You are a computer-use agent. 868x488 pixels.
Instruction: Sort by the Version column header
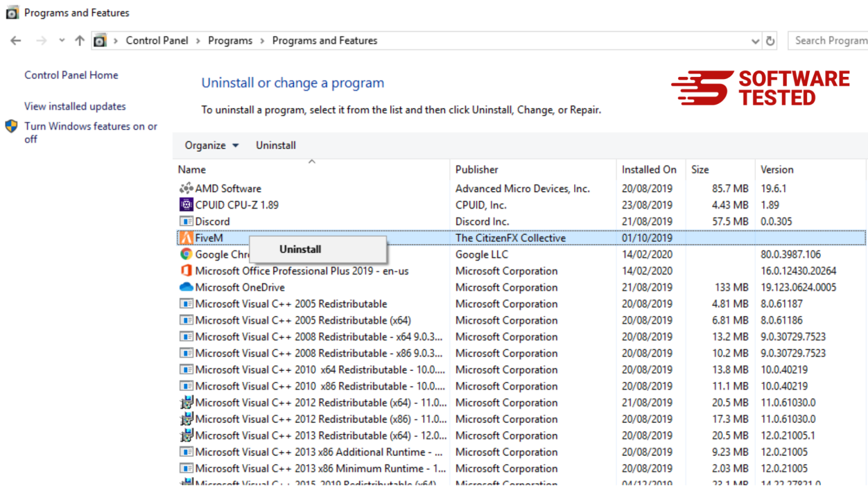tap(810, 169)
